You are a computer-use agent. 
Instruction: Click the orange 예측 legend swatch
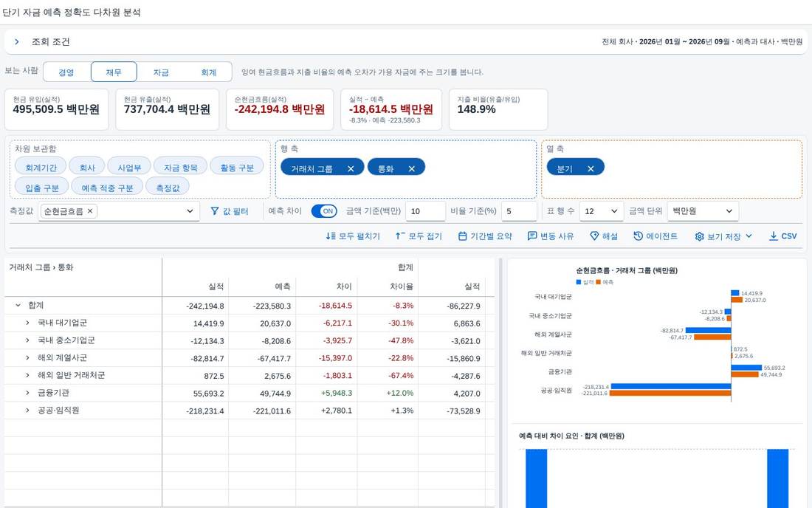point(598,282)
